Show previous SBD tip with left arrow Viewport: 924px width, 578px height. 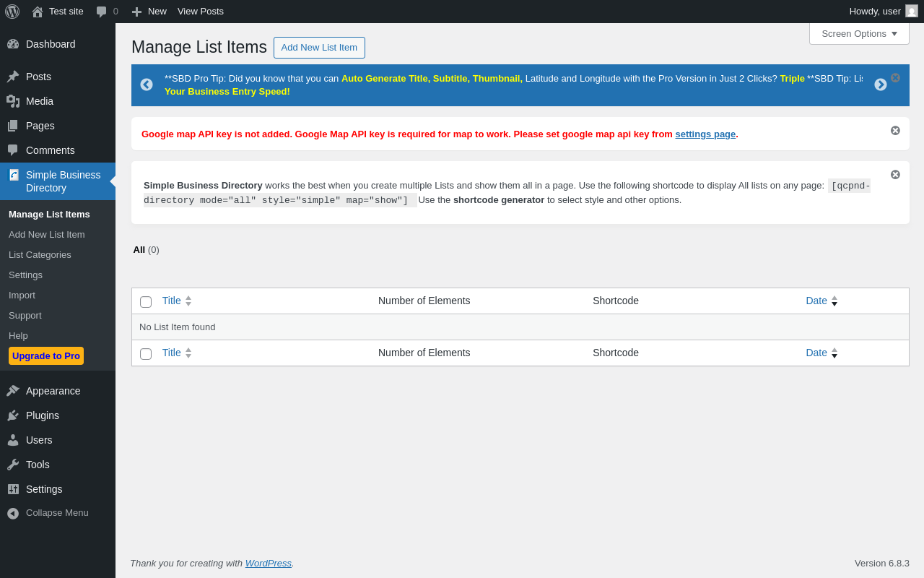(x=147, y=85)
